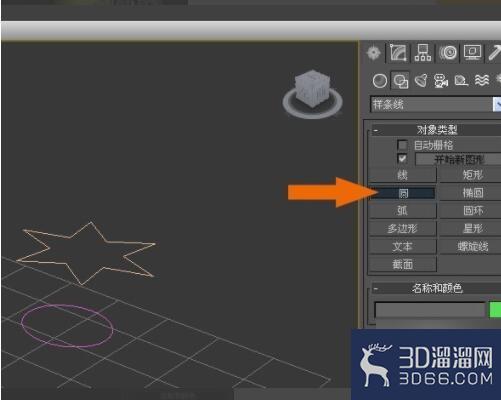Open the Create panel tab
This screenshot has width=501, height=400.
[373, 53]
